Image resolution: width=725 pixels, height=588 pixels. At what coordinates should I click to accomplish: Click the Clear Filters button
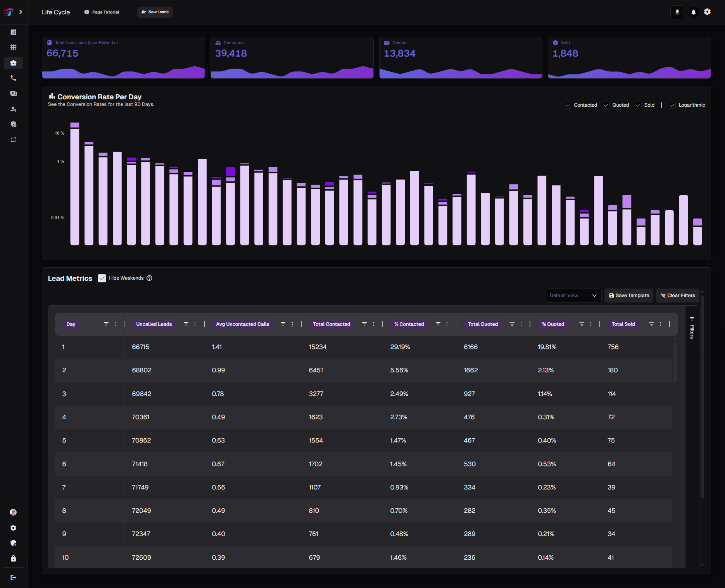pos(678,296)
